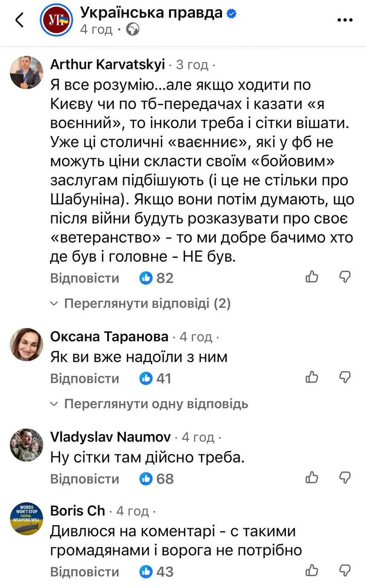
Task: Thumbs down Vladyslav Naumov's comment
Action: click(345, 478)
